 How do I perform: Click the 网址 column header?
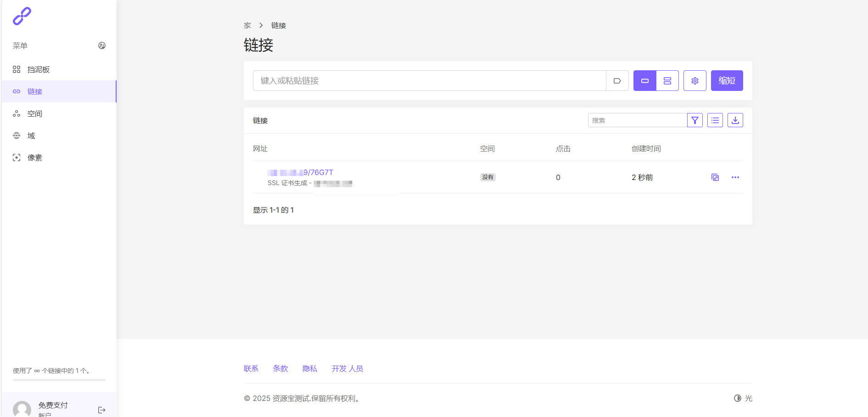pyautogui.click(x=260, y=149)
